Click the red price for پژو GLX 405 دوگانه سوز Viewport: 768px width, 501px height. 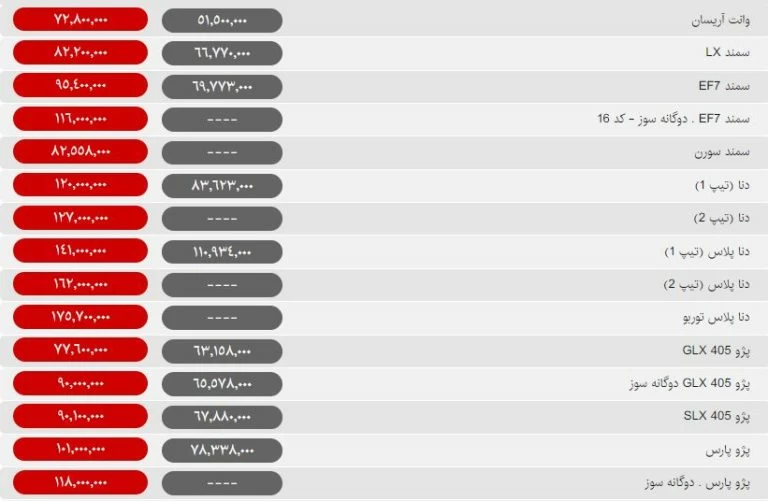click(x=81, y=383)
